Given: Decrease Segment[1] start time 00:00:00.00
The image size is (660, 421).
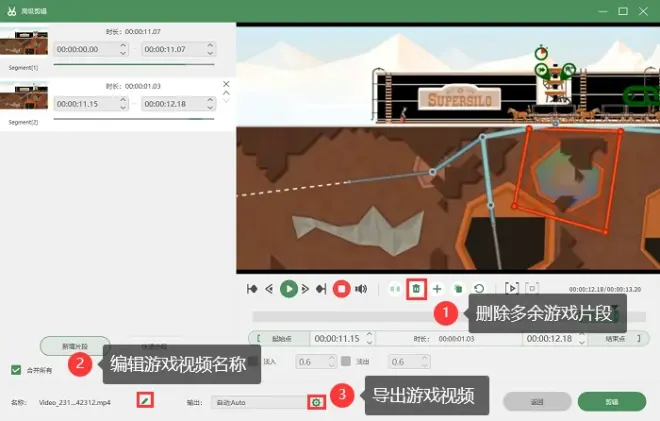Looking at the screenshot, I should tap(123, 53).
